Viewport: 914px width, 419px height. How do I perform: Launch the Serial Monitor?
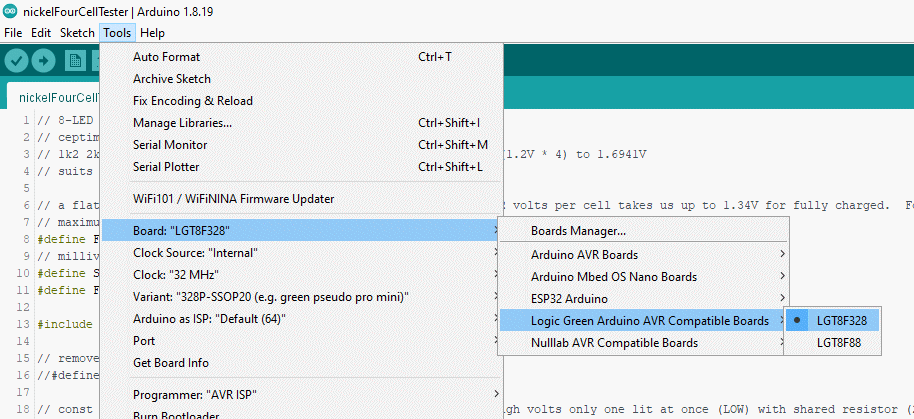(302, 145)
